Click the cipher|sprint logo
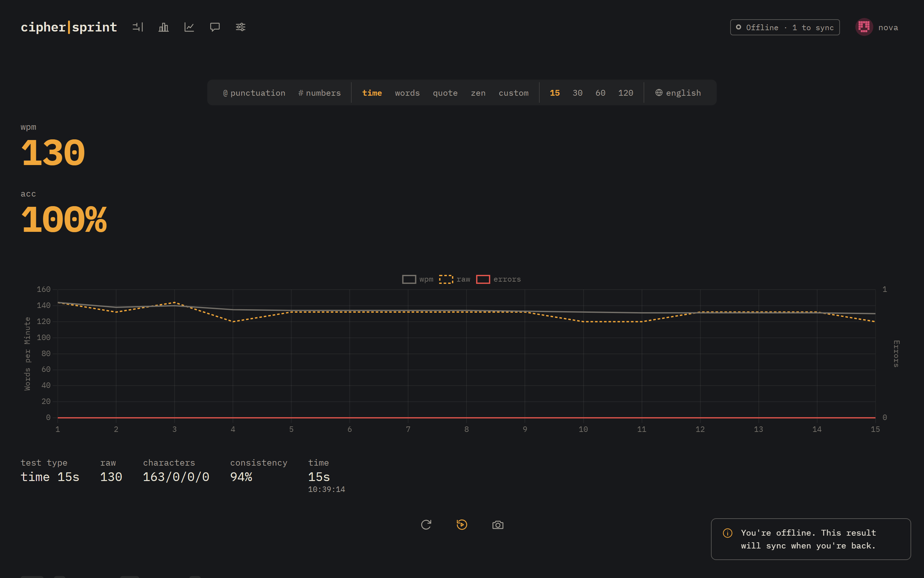924x578 pixels. coord(69,27)
